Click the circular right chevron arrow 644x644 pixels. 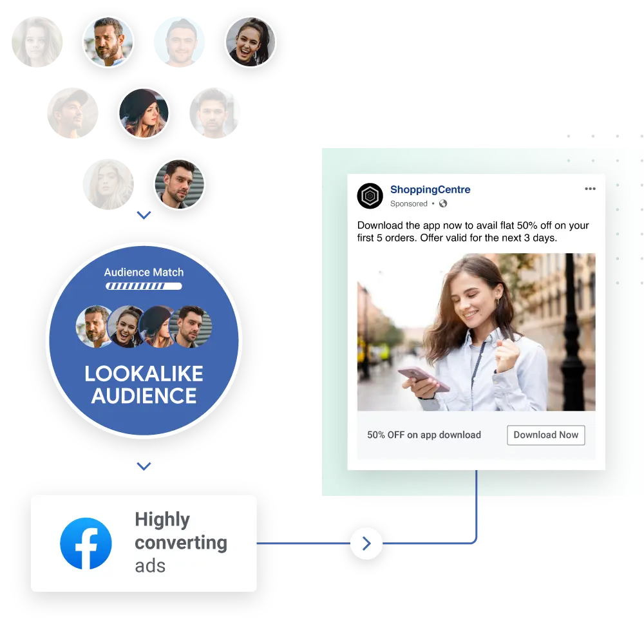[366, 544]
